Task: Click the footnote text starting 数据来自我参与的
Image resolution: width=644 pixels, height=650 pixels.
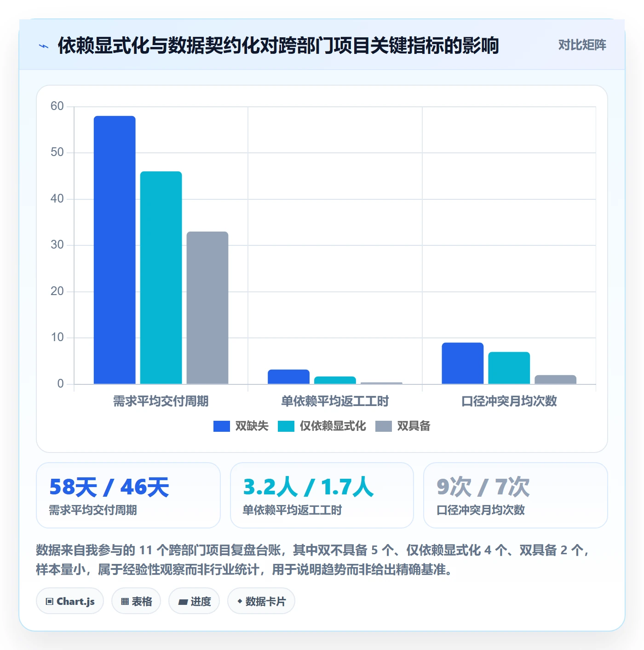Action: tap(313, 560)
